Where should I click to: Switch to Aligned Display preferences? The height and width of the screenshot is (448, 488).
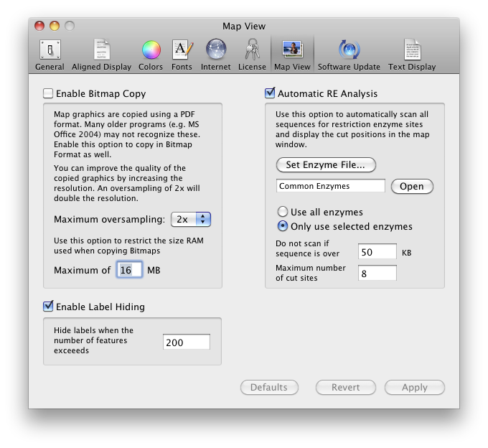102,55
